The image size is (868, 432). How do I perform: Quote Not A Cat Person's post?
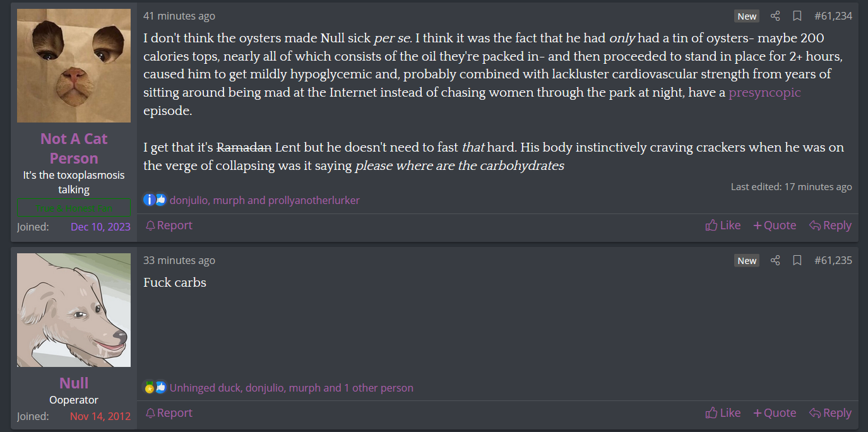(x=775, y=225)
